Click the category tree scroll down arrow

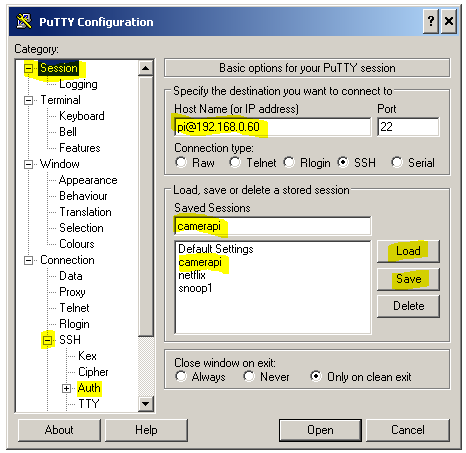pyautogui.click(x=145, y=404)
